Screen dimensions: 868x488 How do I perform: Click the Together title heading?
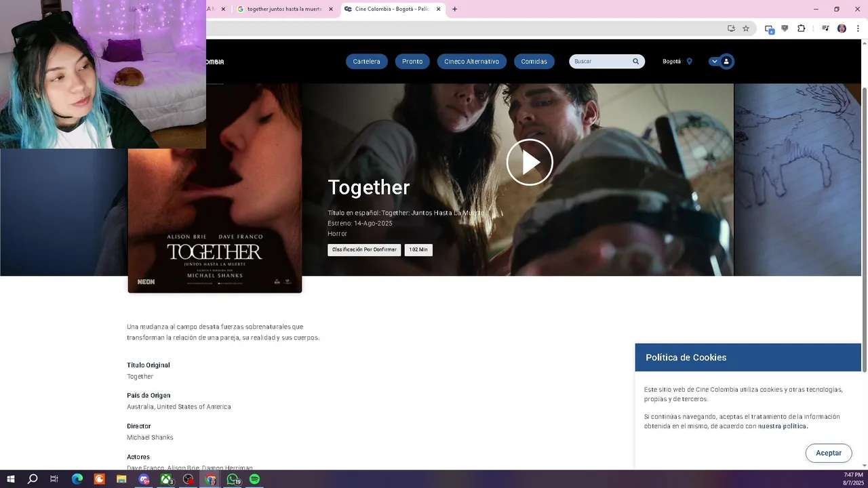click(368, 187)
